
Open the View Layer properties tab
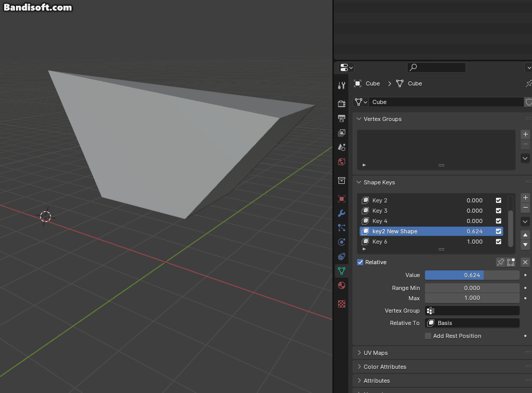(x=341, y=133)
